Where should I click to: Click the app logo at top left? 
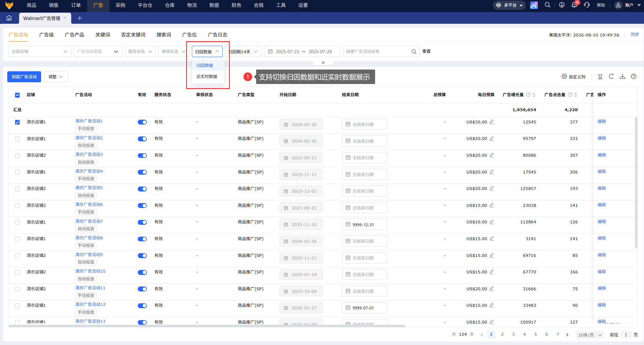coord(9,5)
